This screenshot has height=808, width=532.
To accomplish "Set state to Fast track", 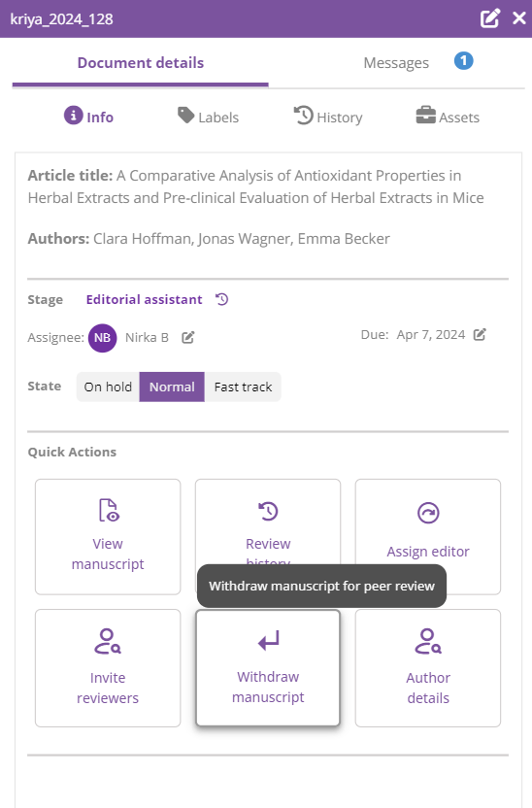I will [243, 387].
